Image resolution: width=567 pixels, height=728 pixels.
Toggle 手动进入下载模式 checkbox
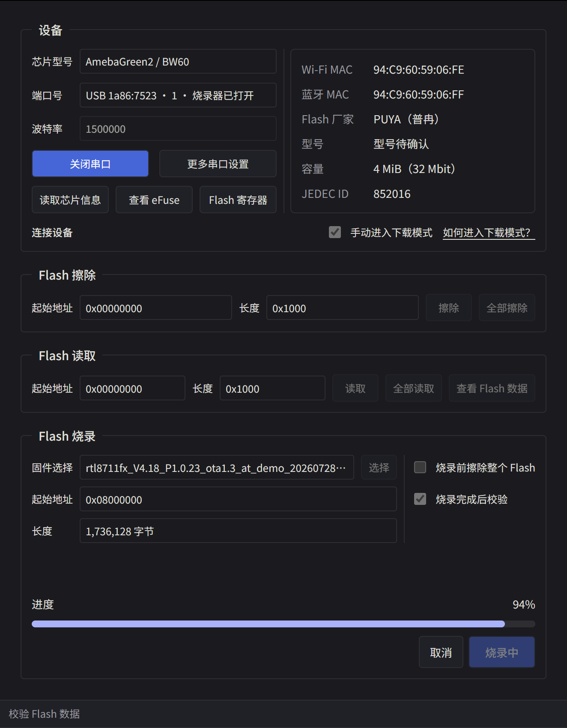point(335,232)
